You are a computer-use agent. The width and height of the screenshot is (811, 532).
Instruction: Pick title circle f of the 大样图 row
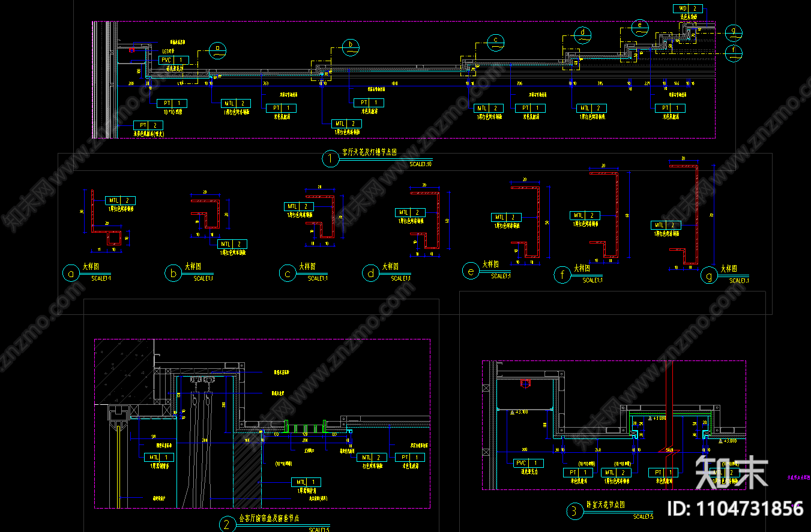pos(562,275)
